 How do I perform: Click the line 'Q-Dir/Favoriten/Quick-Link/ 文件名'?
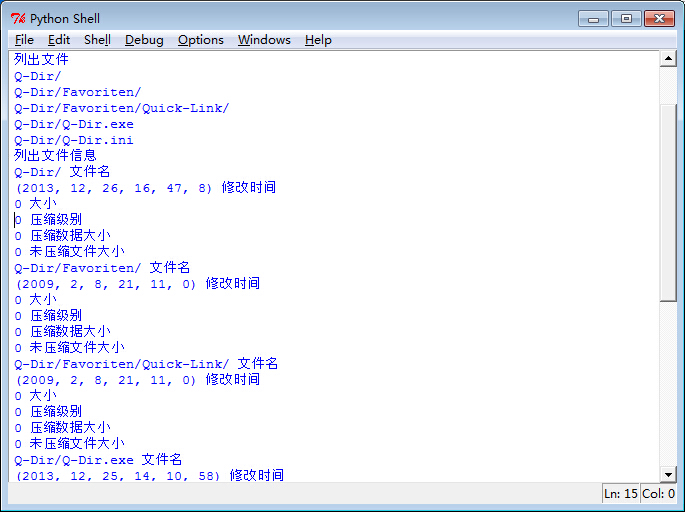[x=146, y=364]
